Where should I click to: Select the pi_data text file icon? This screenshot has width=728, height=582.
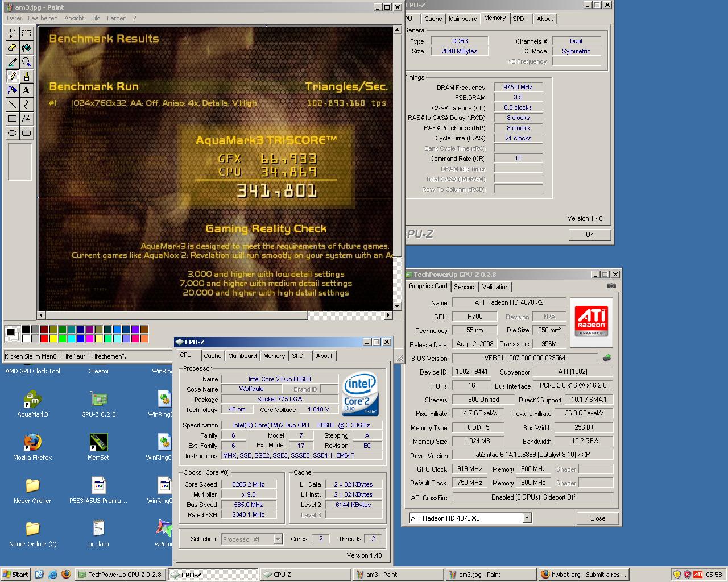[x=98, y=534]
